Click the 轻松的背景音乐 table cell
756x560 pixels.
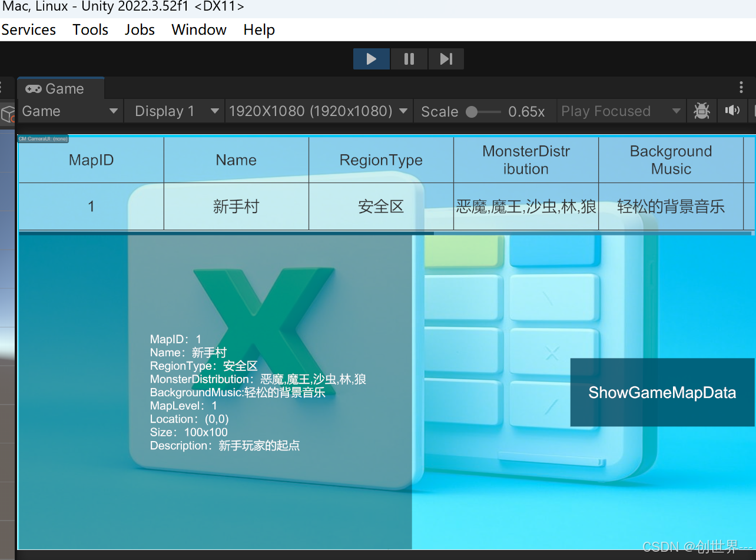coord(671,206)
